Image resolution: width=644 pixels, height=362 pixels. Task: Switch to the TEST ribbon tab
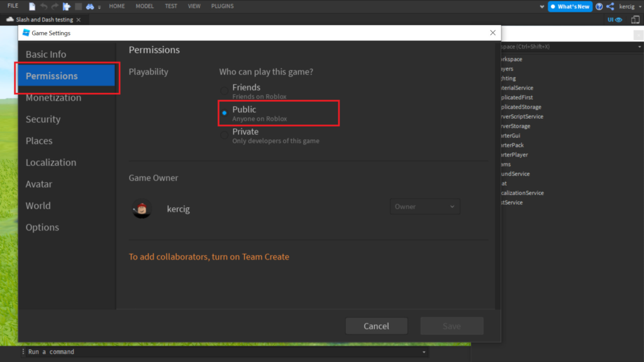tap(171, 6)
